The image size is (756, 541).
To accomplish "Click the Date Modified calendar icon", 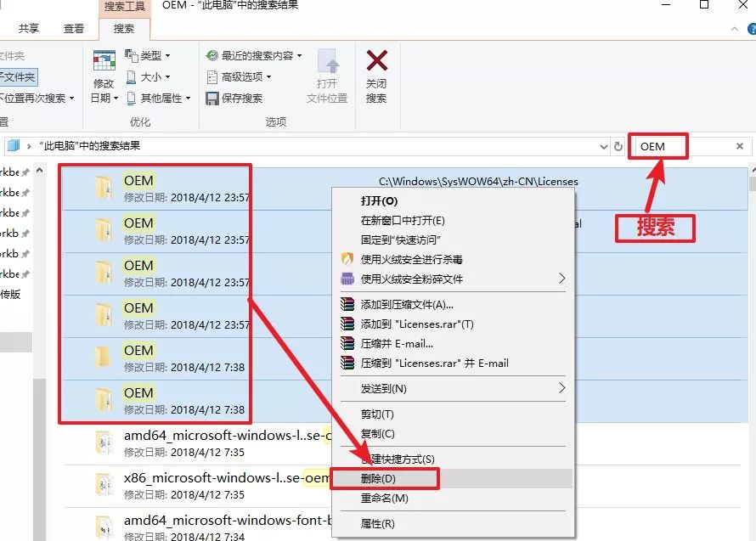I will 104,61.
